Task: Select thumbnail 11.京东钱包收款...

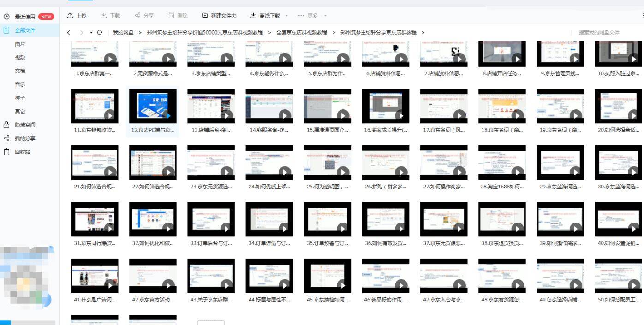Action: tap(95, 106)
